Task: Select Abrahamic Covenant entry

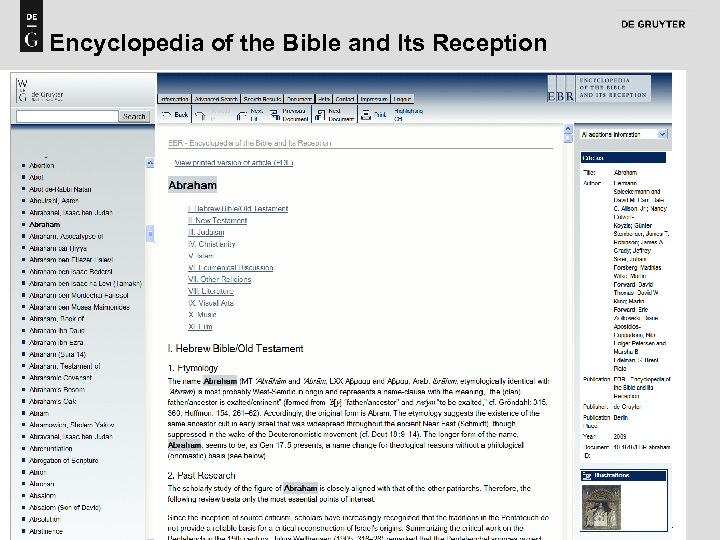Action: tap(60, 378)
